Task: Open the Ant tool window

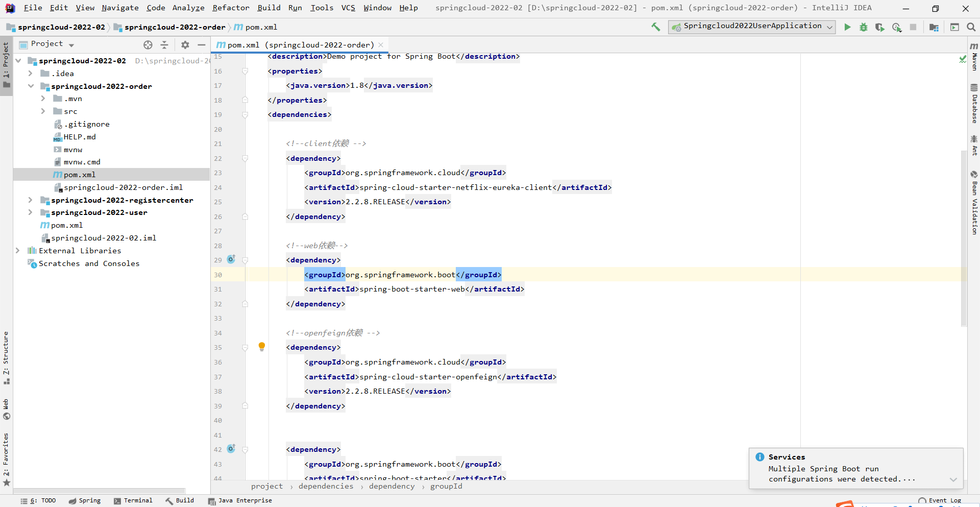Action: tap(974, 146)
